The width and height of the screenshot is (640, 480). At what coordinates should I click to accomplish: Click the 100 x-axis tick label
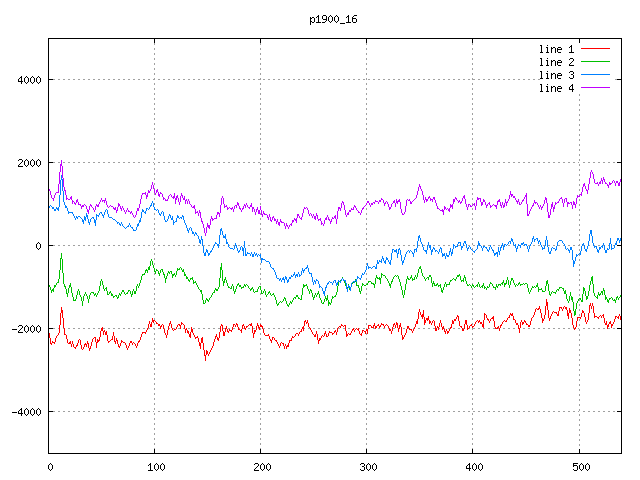[155, 466]
